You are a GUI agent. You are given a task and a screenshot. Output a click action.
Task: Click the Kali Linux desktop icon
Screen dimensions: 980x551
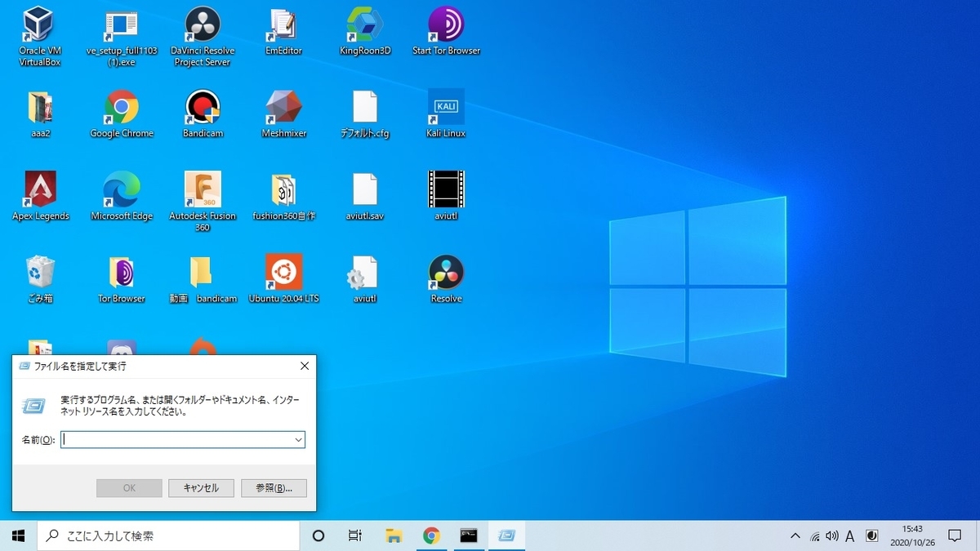(446, 114)
